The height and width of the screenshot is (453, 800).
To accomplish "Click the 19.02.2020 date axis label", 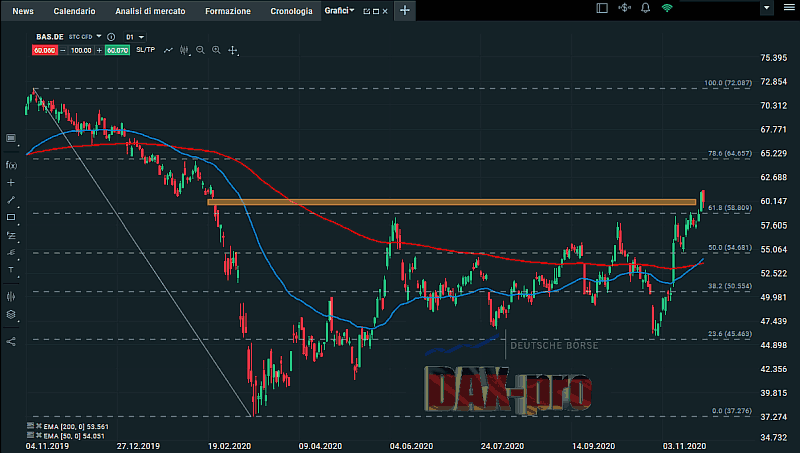I will [229, 446].
